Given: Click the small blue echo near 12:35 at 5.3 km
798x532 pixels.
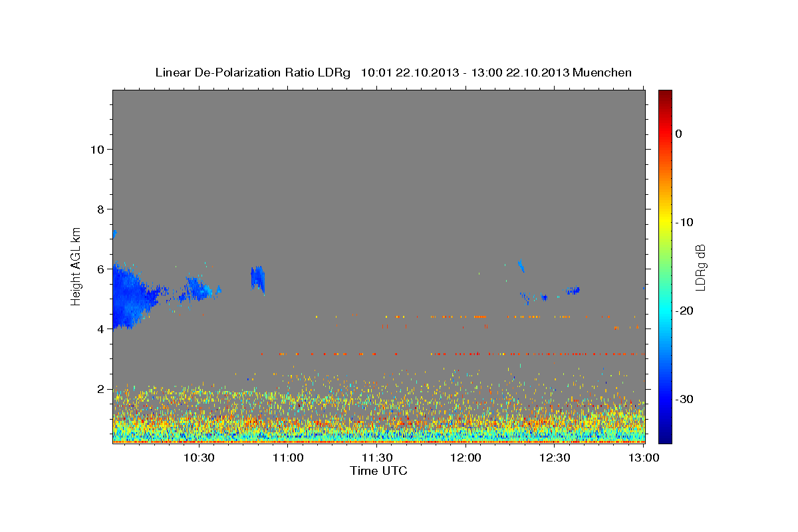Looking at the screenshot, I should pos(573,291).
